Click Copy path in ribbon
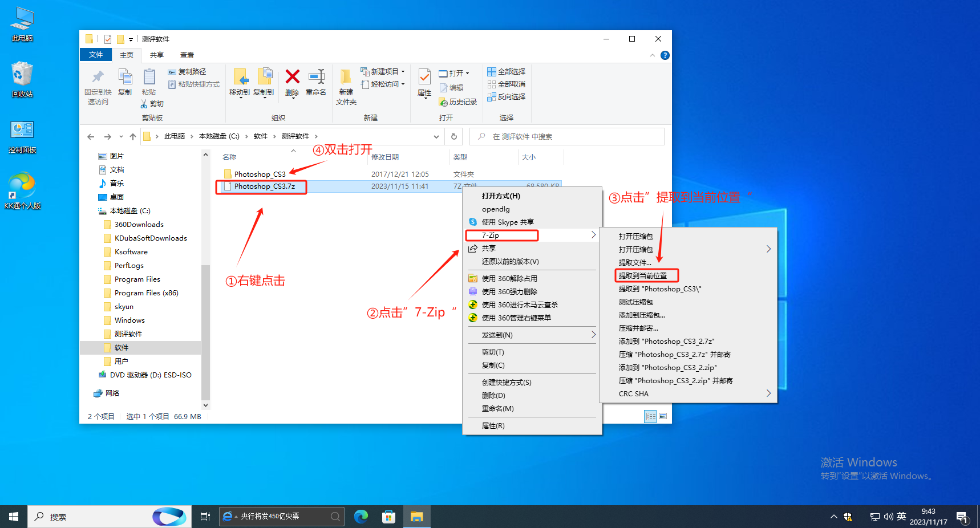 (187, 72)
